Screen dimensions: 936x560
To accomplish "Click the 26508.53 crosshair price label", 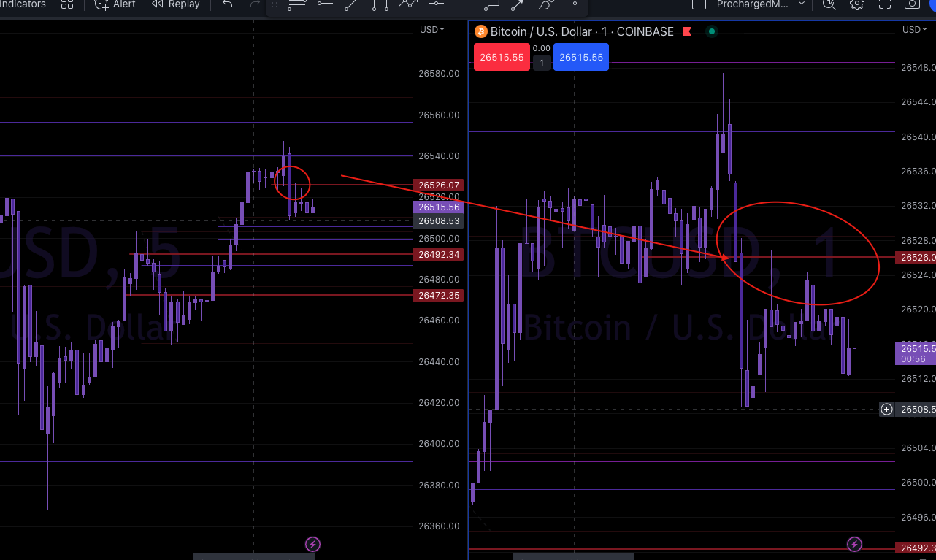I will pyautogui.click(x=438, y=220).
